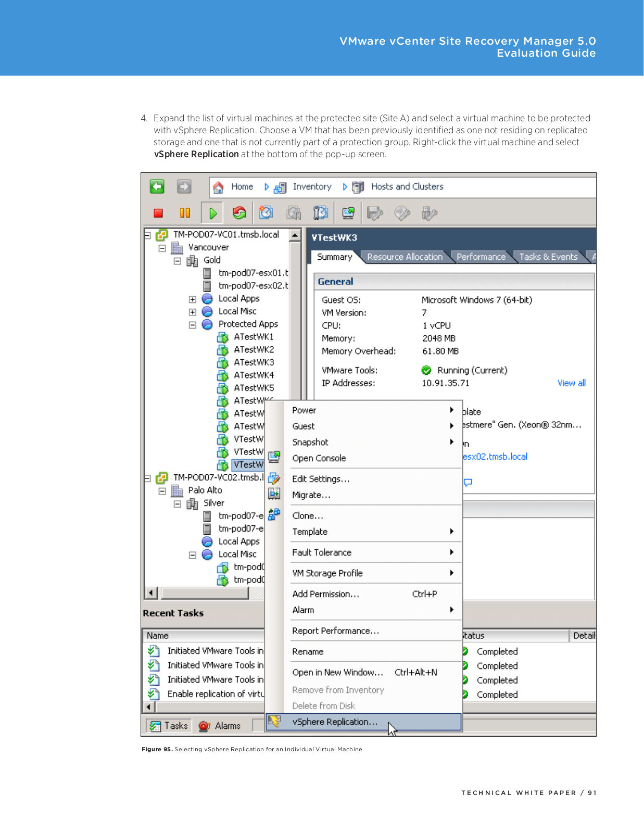Open the dropdown arrow right of Inventory
The height and width of the screenshot is (833, 644).
[x=345, y=187]
